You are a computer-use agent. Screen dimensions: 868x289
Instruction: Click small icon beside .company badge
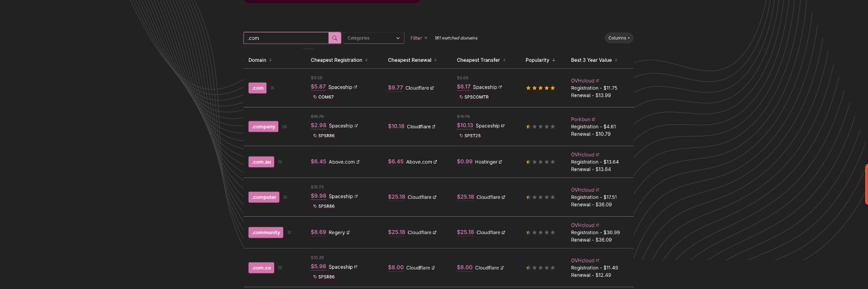pyautogui.click(x=284, y=127)
